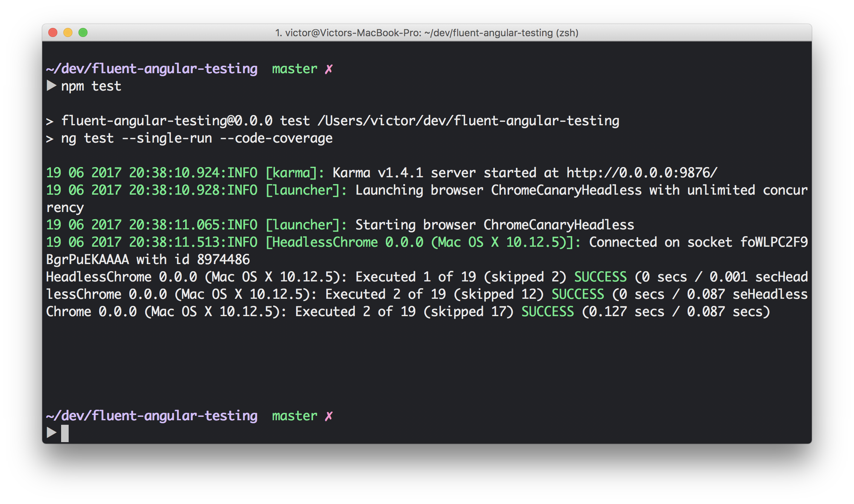This screenshot has height=504, width=854.
Task: Click "ng test --single-run --code-coverage" line
Action: click(x=197, y=138)
